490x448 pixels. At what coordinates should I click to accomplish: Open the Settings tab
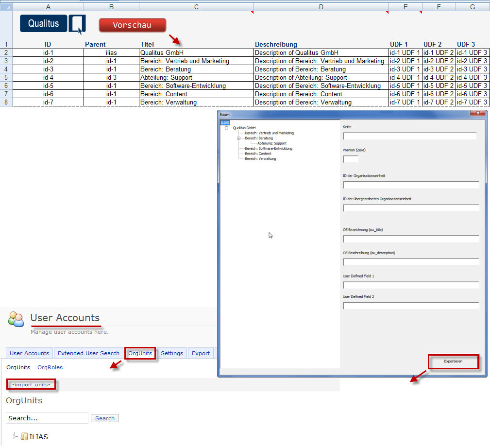click(x=172, y=353)
